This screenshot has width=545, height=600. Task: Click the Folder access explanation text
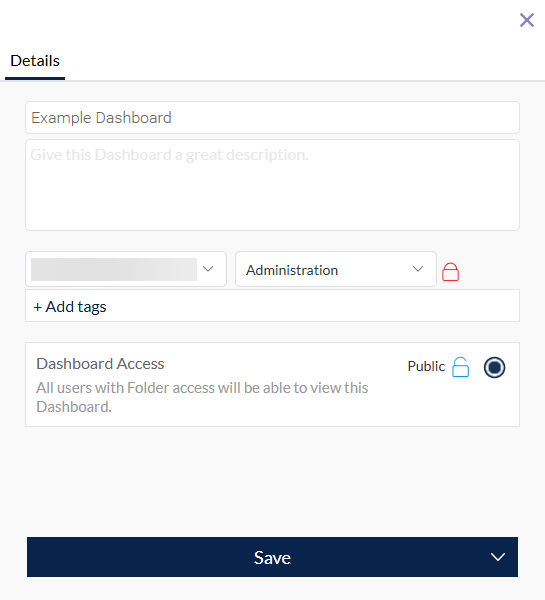click(202, 397)
